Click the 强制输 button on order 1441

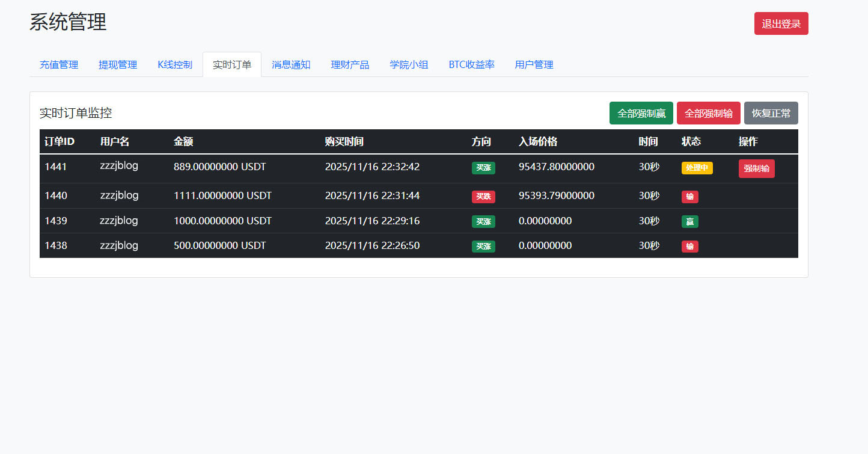pyautogui.click(x=756, y=168)
